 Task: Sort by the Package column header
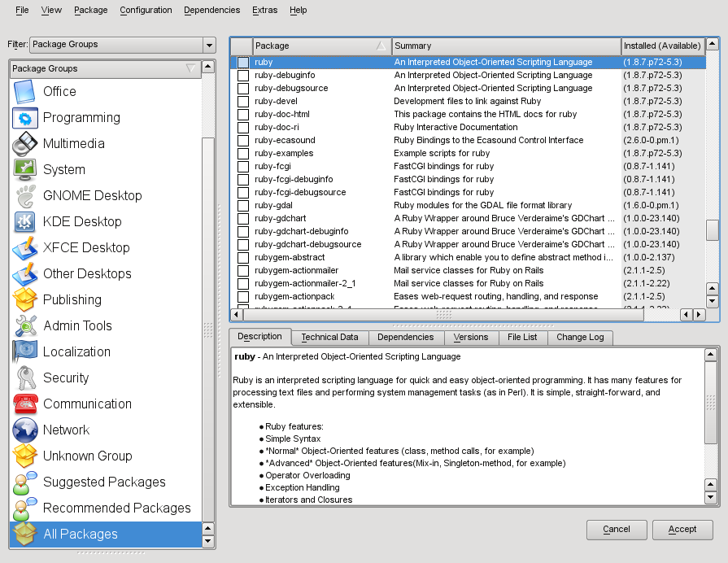[321, 46]
